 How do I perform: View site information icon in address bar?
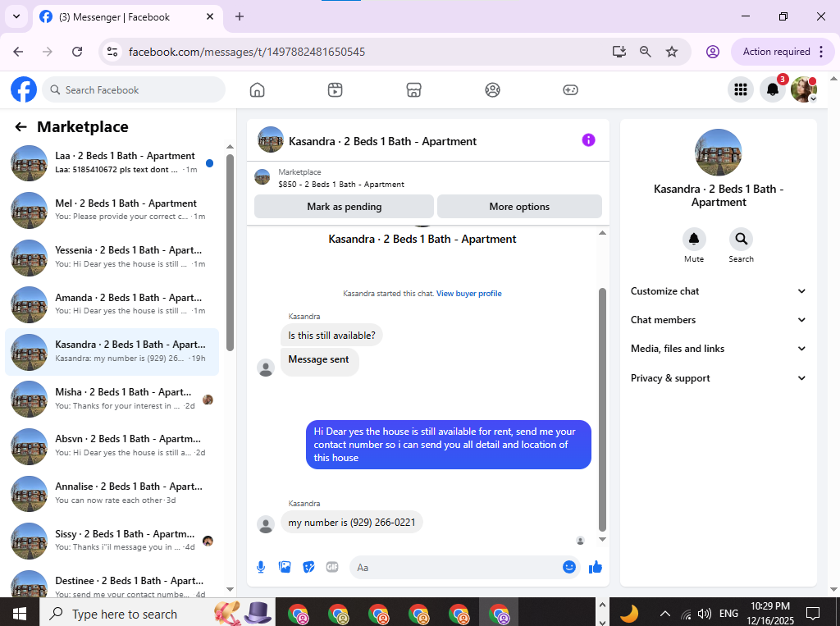tap(112, 52)
